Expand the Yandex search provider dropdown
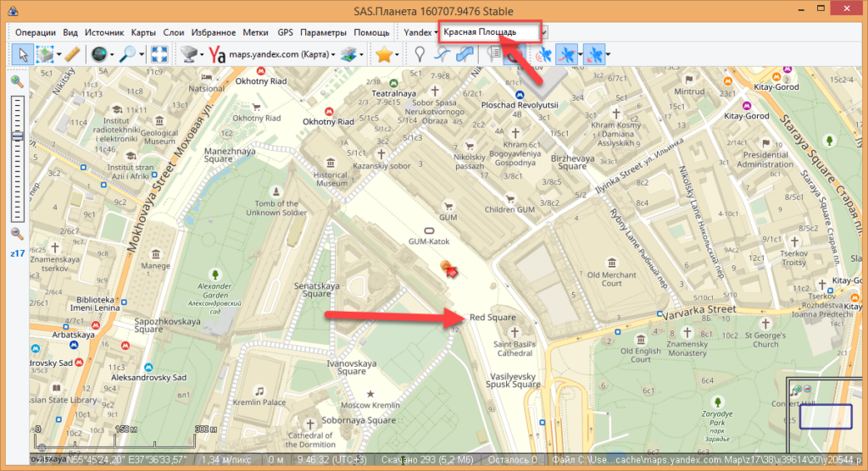The image size is (868, 471). pyautogui.click(x=420, y=32)
